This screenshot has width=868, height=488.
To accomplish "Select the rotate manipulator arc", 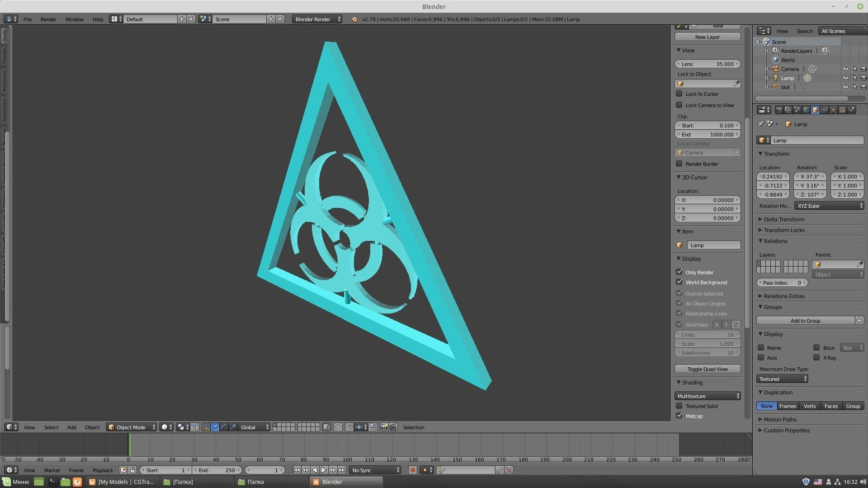I will 224,427.
